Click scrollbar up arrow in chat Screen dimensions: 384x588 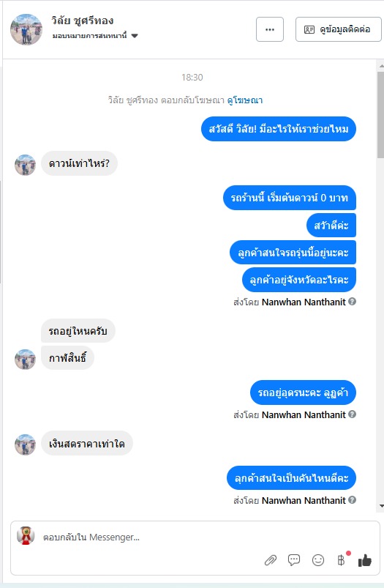(381, 66)
